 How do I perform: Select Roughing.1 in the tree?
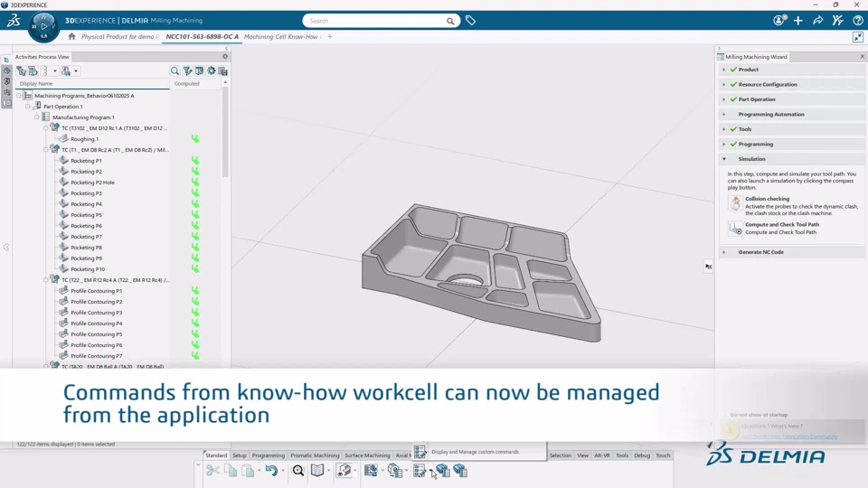click(85, 139)
